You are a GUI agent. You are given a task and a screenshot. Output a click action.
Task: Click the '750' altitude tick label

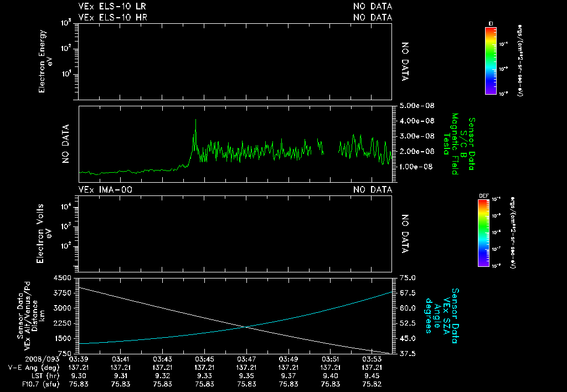click(65, 353)
